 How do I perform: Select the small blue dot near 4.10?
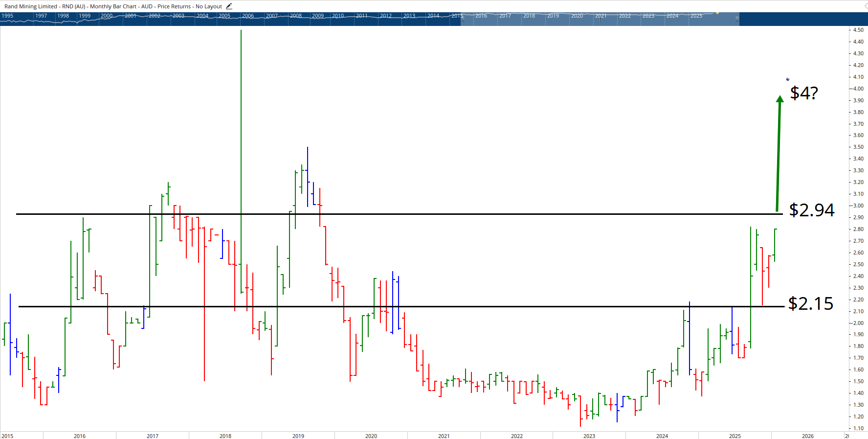[x=788, y=79]
